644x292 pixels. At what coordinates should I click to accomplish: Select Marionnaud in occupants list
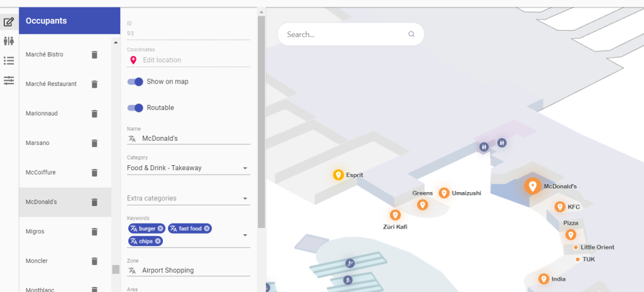pyautogui.click(x=42, y=114)
